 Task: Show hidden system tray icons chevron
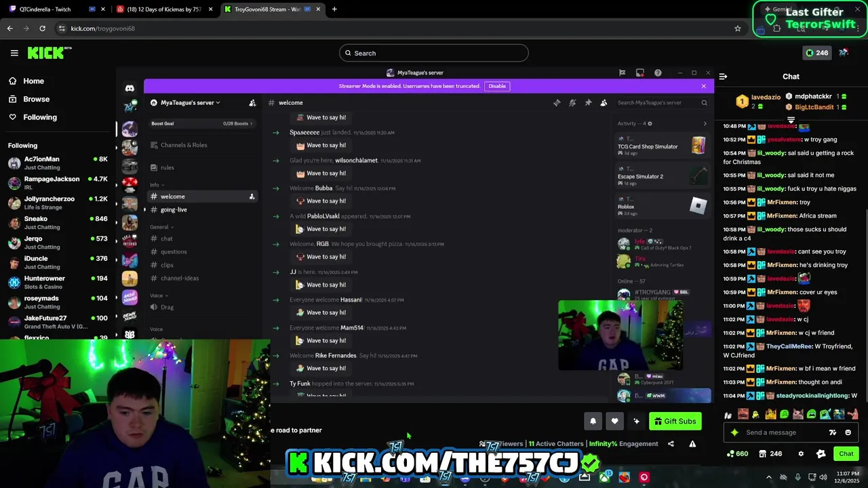click(768, 477)
